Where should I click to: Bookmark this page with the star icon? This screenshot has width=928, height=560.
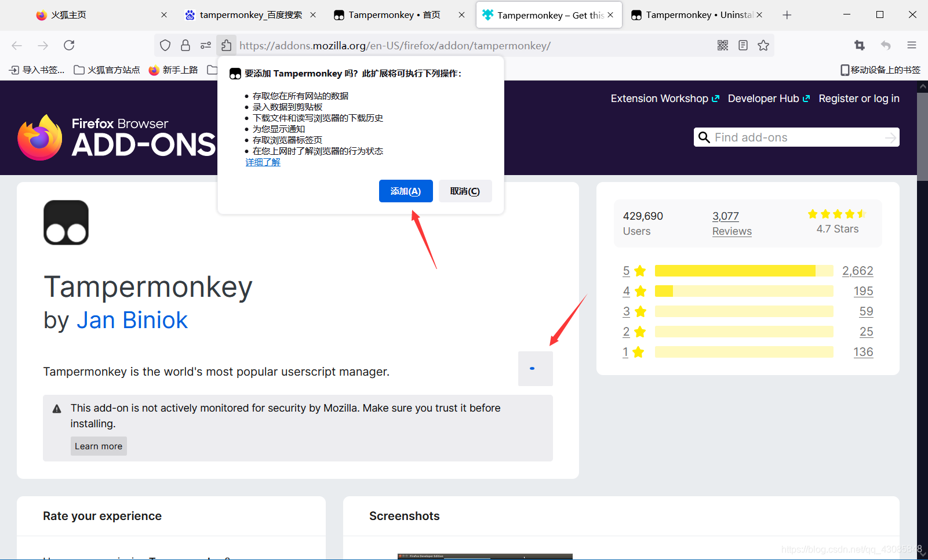coord(763,45)
